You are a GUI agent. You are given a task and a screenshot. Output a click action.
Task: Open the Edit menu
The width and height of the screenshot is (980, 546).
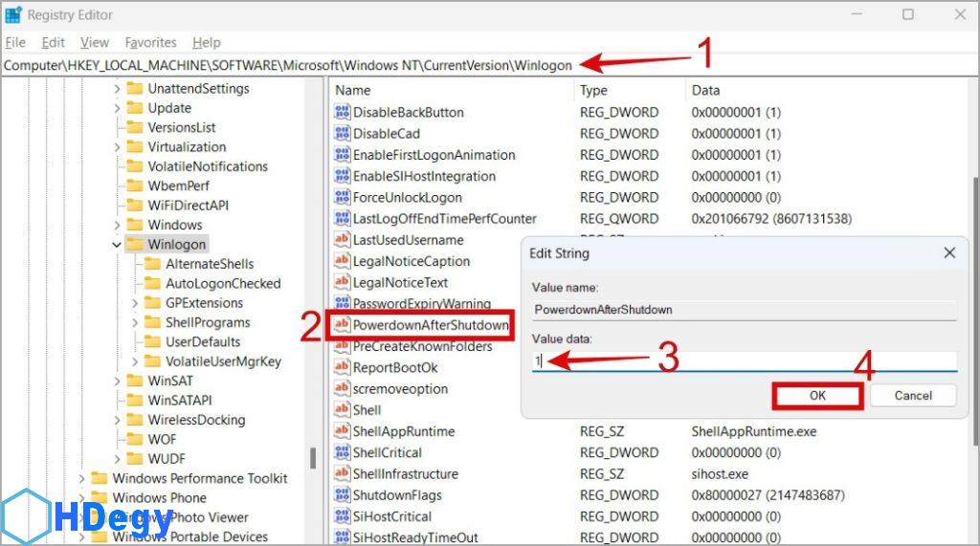coord(54,43)
